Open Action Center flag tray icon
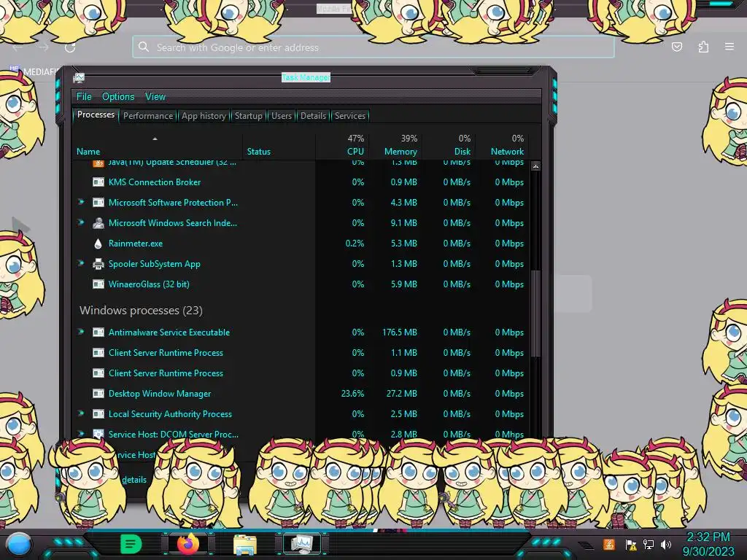This screenshot has width=747, height=560. tap(631, 545)
